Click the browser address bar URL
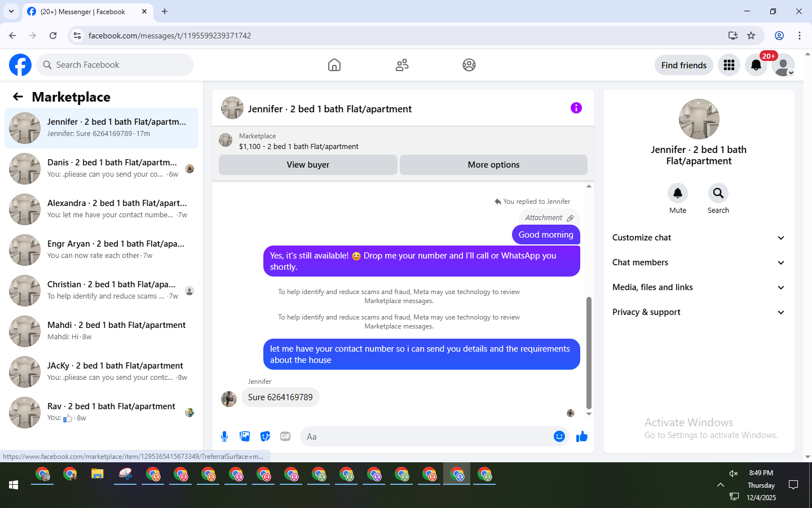This screenshot has width=812, height=508. 170,36
